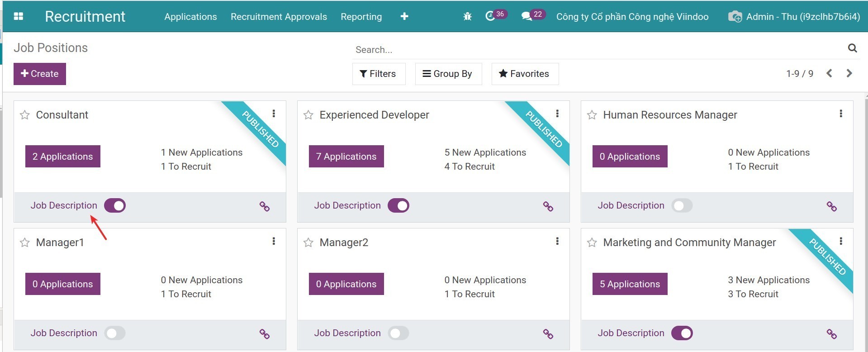The height and width of the screenshot is (352, 868).
Task: Click the search magnifier icon
Action: click(852, 48)
